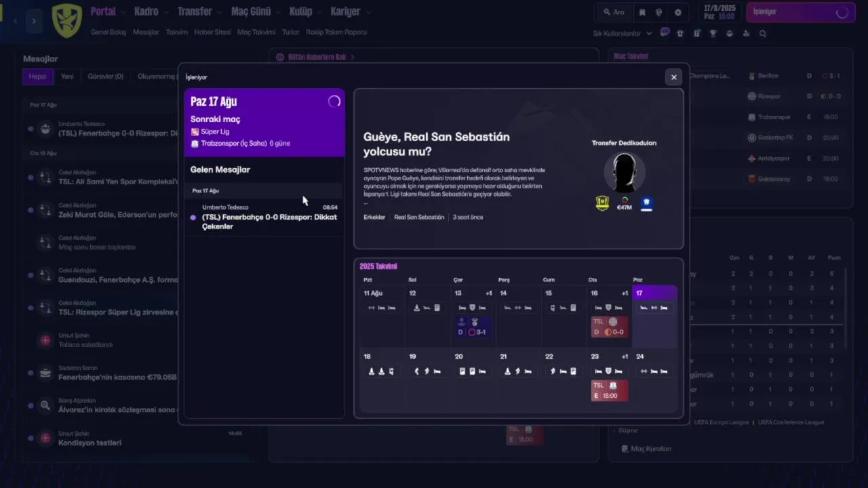Image resolution: width=868 pixels, height=488 pixels.
Task: Expand the Kariyer dropdown arrow
Action: (368, 12)
